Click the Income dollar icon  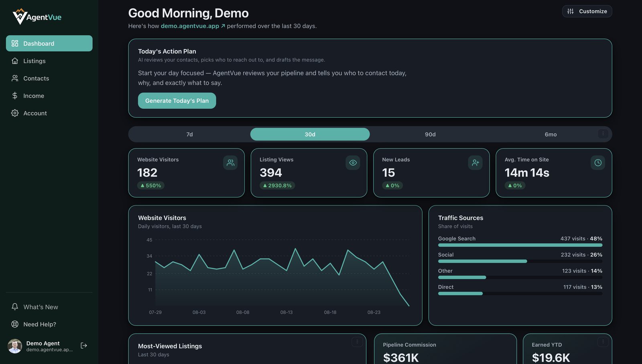(x=15, y=96)
